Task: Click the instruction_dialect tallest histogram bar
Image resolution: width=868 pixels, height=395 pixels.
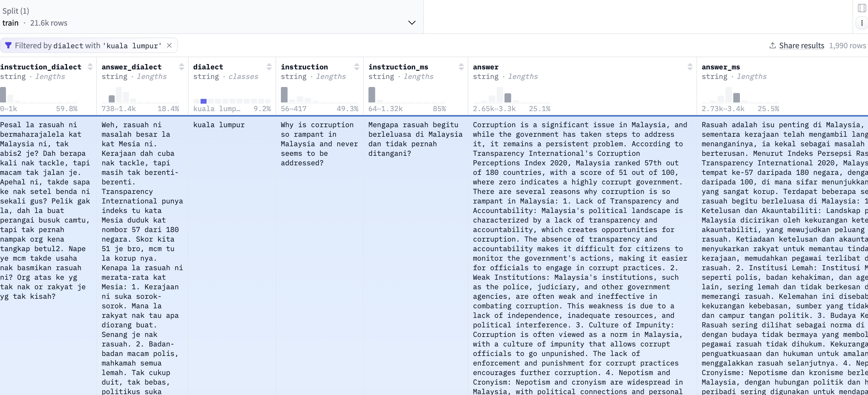Action: (3, 95)
